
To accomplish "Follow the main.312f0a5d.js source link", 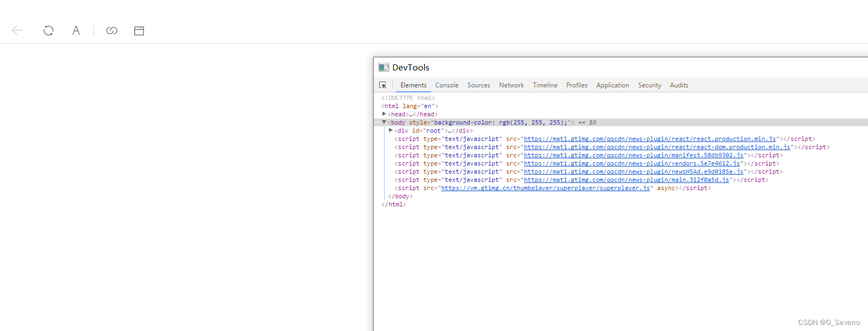I will coord(626,180).
